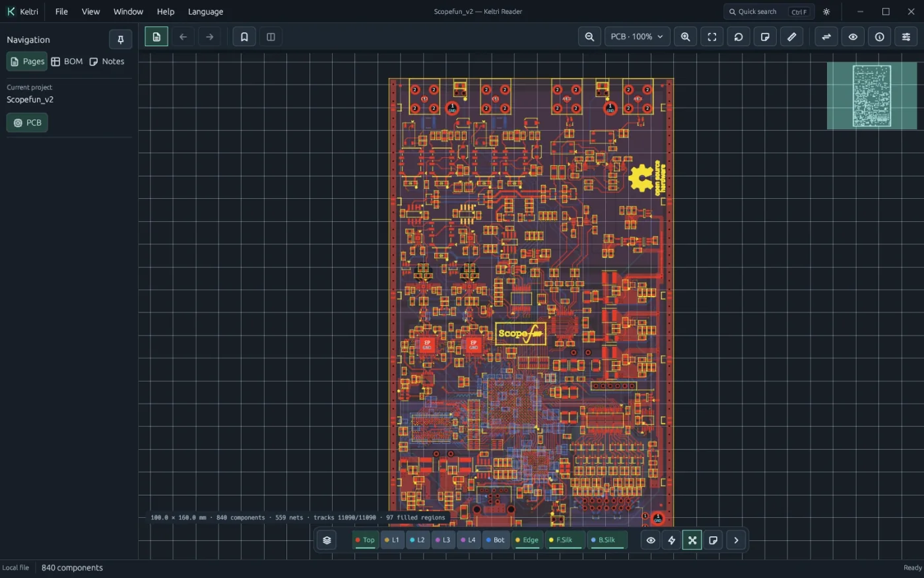Open the PCB 100% zoom dropdown
This screenshot has width=924, height=578.
(x=637, y=37)
